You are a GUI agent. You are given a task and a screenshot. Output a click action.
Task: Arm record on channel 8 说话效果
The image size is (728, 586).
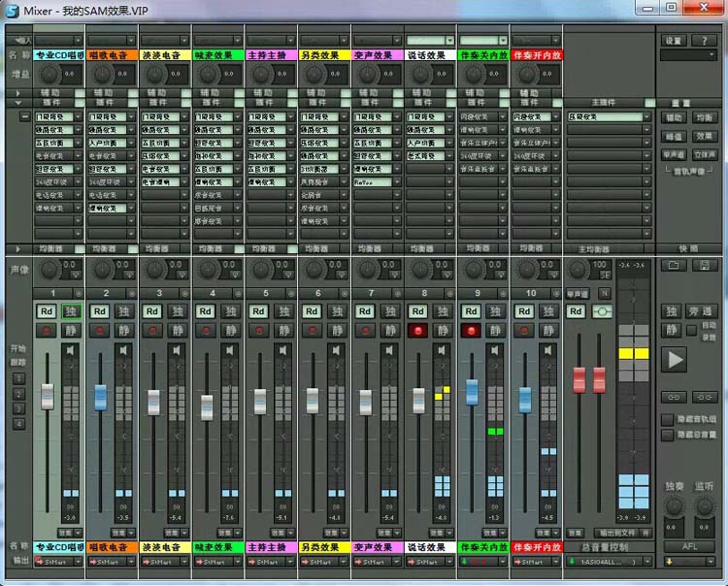(417, 330)
